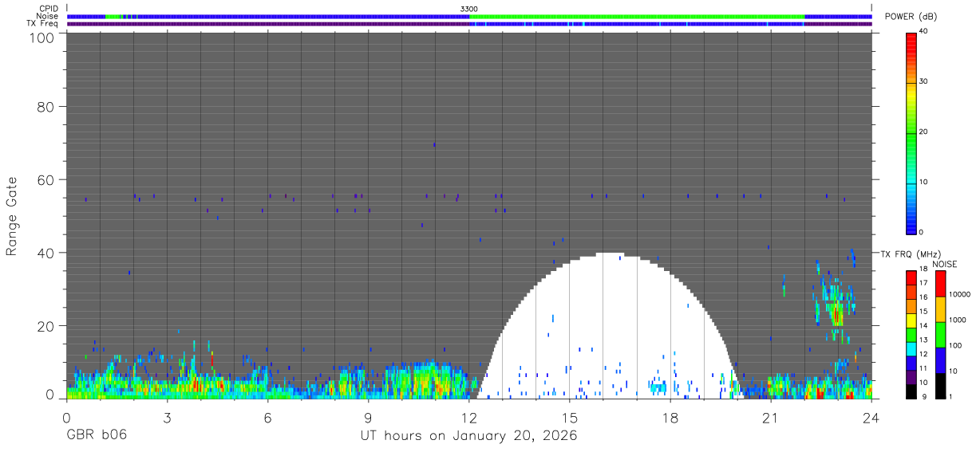Click the 'GBR b06' radar beam label
The height and width of the screenshot is (452, 980).
click(x=96, y=436)
